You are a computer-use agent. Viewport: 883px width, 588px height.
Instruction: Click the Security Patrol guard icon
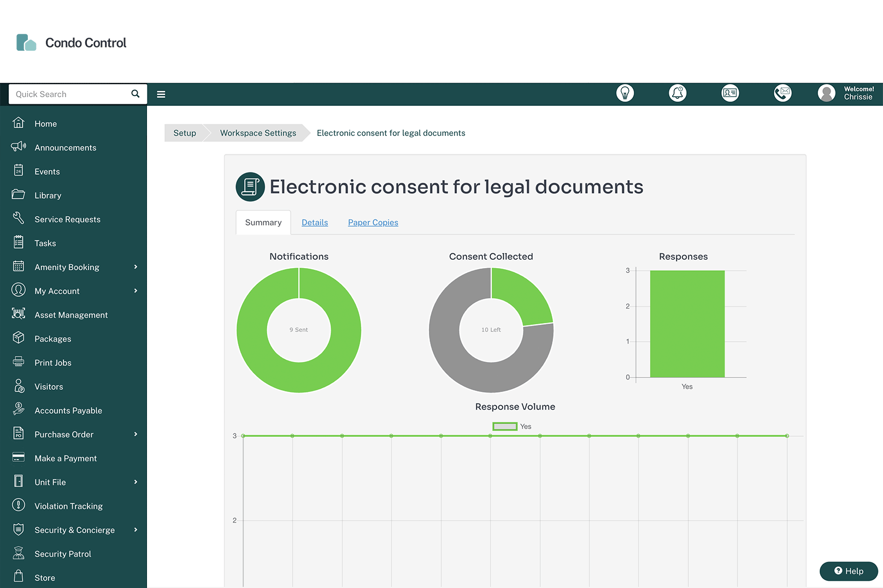[19, 553]
